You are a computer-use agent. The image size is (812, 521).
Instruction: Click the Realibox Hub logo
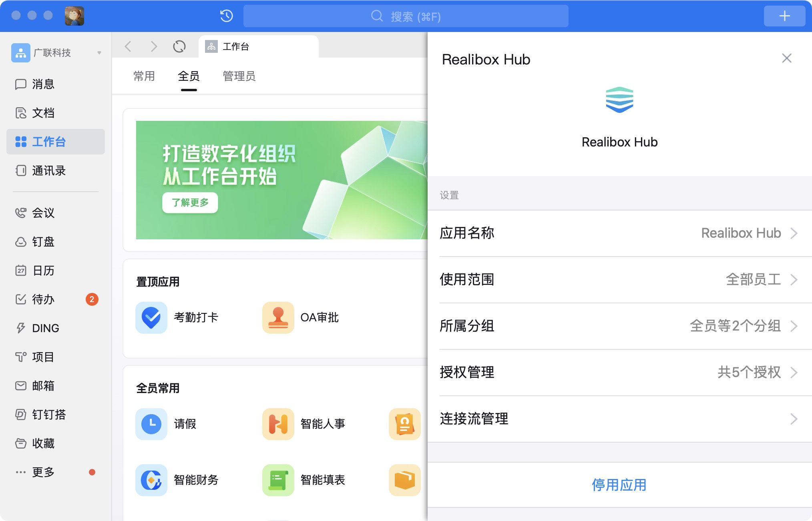click(x=619, y=100)
